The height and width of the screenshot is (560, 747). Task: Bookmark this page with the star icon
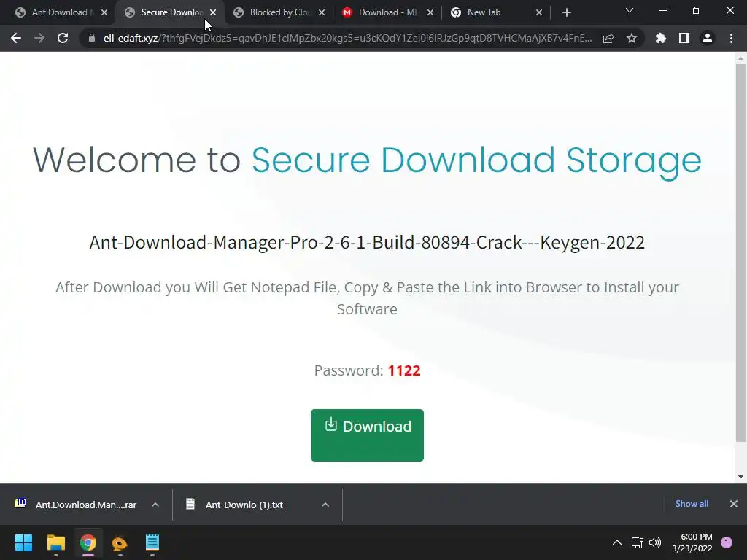pyautogui.click(x=632, y=38)
